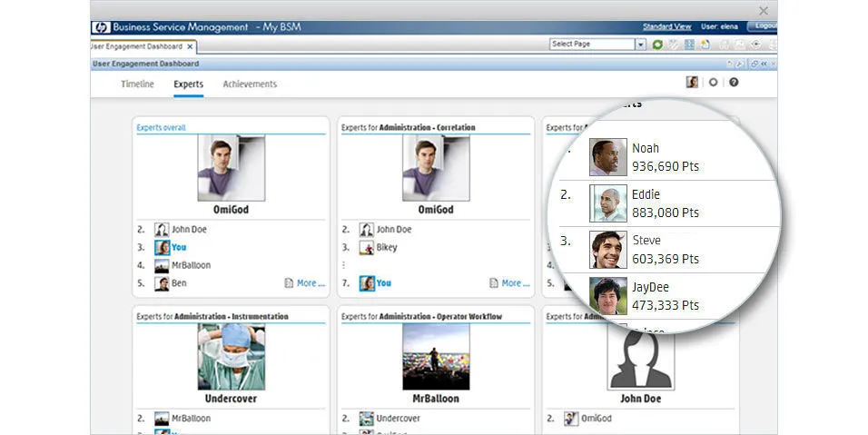The height and width of the screenshot is (435, 868).
Task: Open the Achievements tab
Action: pyautogui.click(x=250, y=84)
